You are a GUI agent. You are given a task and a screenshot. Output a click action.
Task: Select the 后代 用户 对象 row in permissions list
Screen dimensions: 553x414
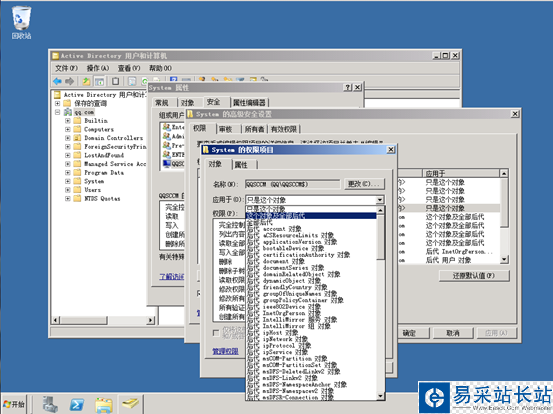(448, 260)
